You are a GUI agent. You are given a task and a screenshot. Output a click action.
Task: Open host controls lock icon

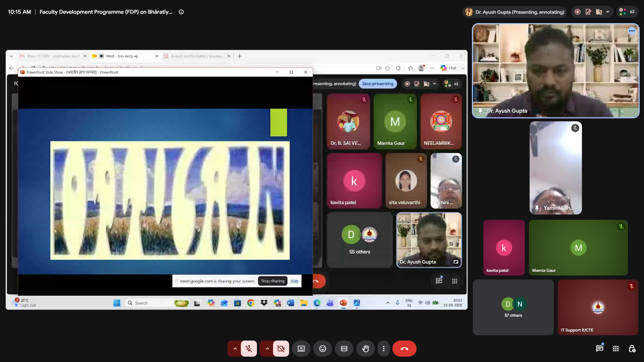[632, 349]
